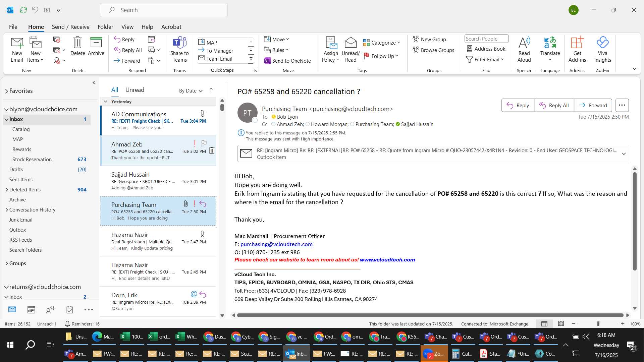Expand Conversation History folder
Image resolution: width=644 pixels, height=362 pixels.
7,210
